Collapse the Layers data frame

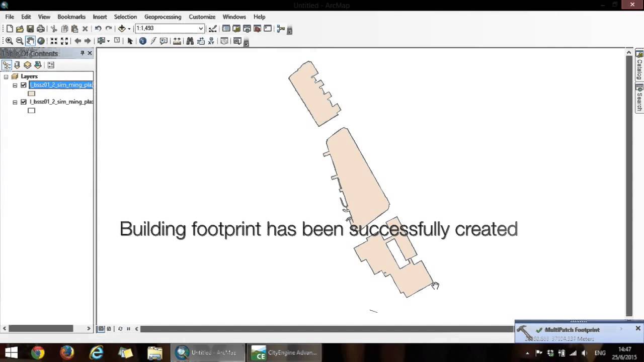pos(6,76)
